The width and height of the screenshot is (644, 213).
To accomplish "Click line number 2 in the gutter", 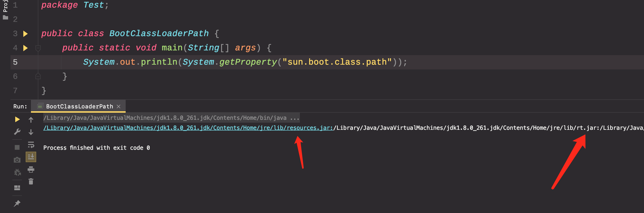I will pyautogui.click(x=15, y=19).
